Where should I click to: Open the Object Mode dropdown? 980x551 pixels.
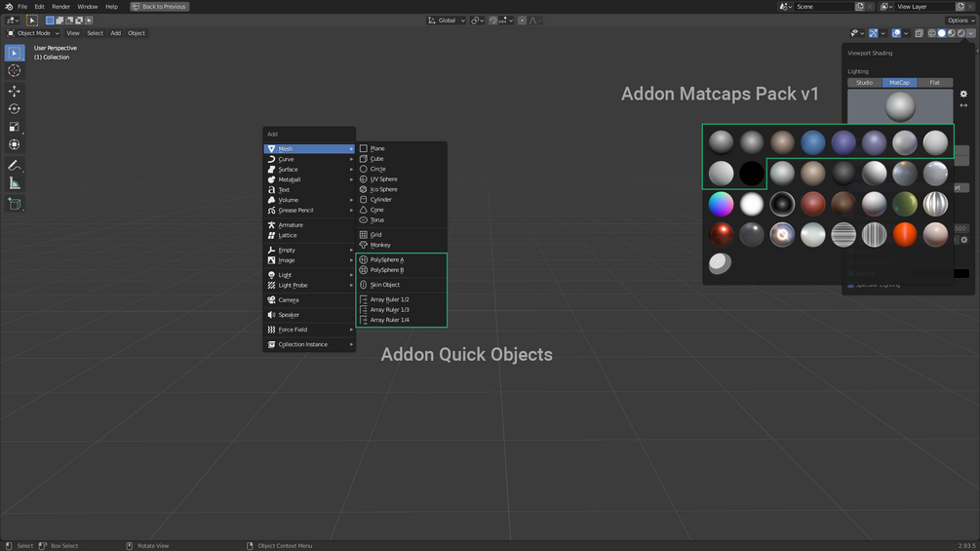click(33, 33)
